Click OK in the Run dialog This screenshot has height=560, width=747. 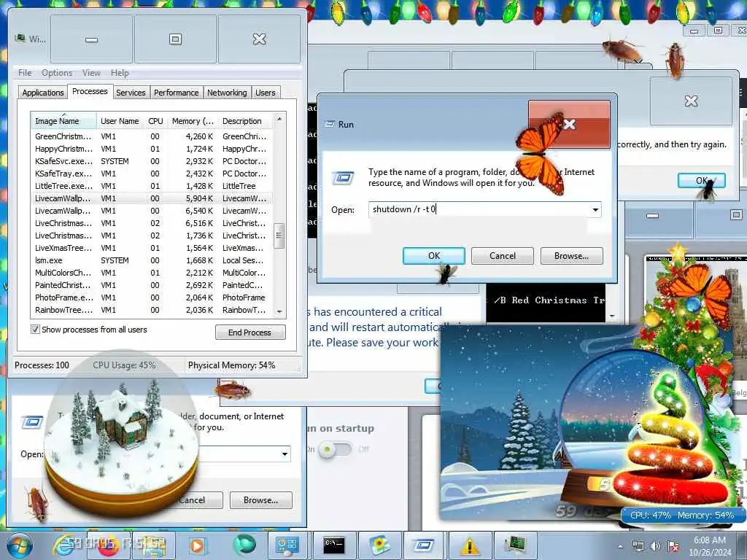[433, 256]
